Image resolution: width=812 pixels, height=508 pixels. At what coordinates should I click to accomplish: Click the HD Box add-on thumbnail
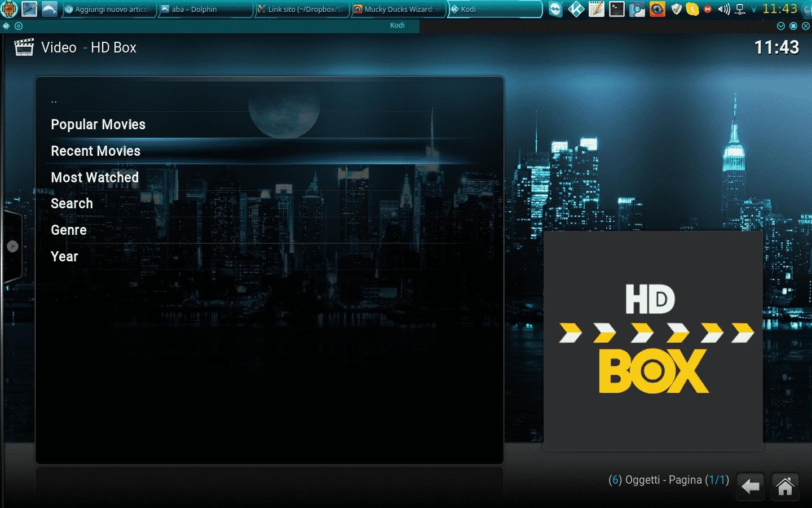(x=653, y=340)
